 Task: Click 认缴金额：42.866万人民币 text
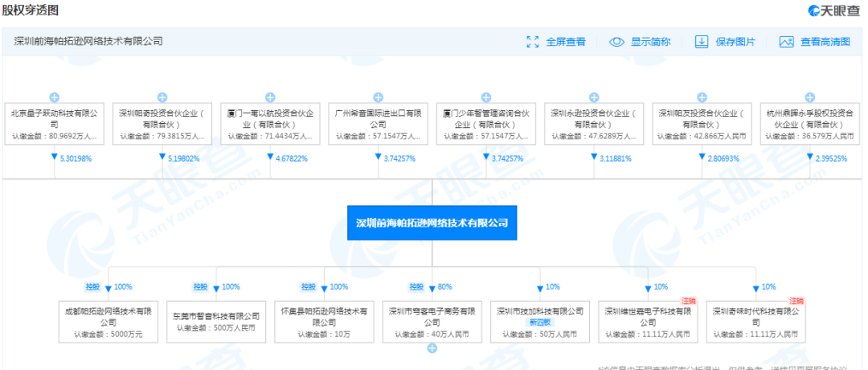point(702,136)
